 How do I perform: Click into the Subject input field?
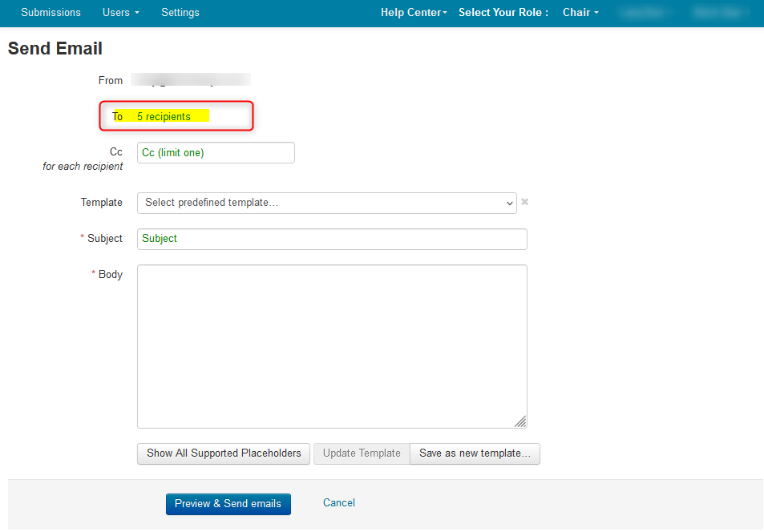(x=332, y=239)
